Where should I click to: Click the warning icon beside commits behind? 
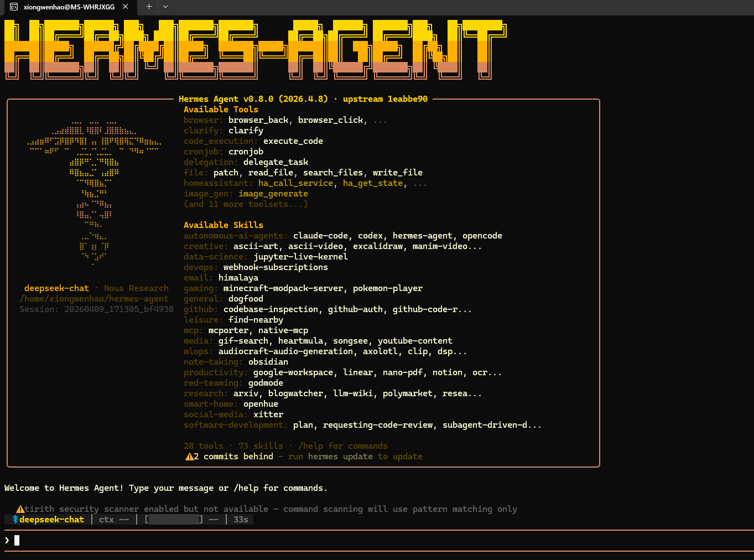[x=189, y=457]
